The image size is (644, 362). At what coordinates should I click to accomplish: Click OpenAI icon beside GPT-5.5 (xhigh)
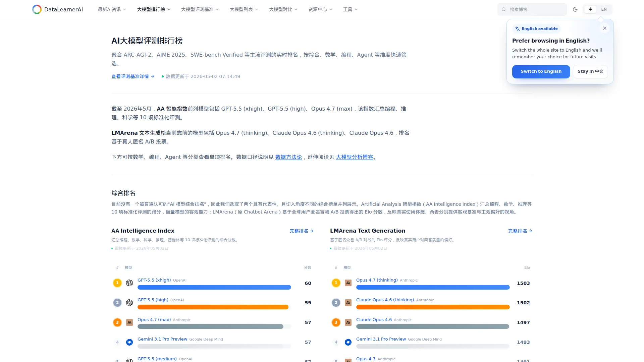click(x=129, y=283)
